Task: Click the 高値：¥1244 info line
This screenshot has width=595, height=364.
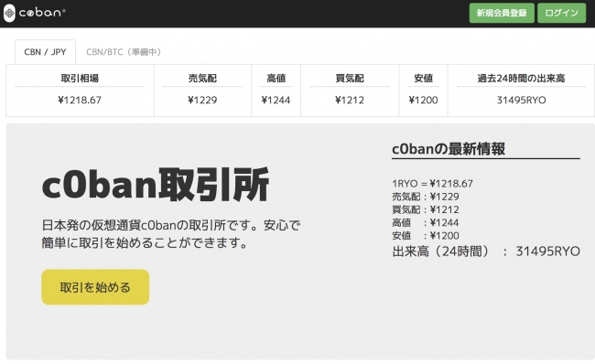Action: 426,222
